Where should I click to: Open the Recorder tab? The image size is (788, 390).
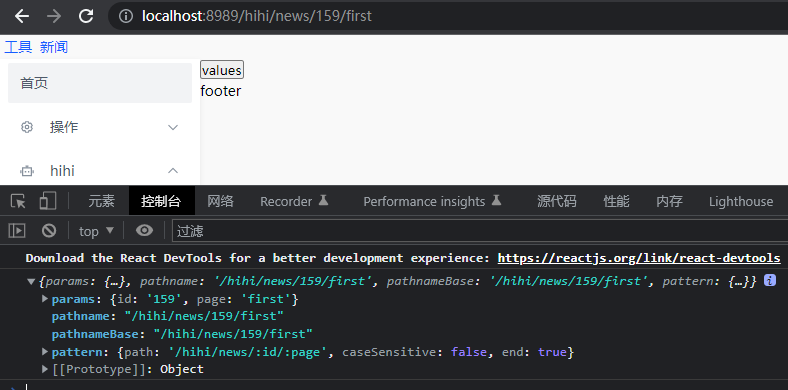[294, 202]
